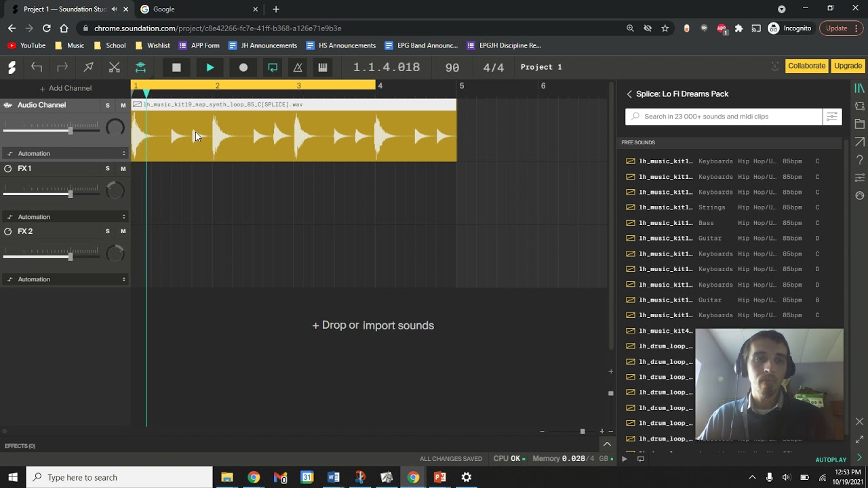868x488 pixels.
Task: Stop playback with the square button
Action: [x=176, y=67]
